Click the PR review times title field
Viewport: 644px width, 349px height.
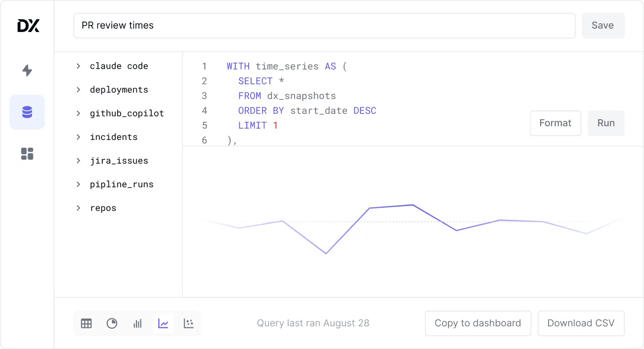[x=324, y=26]
